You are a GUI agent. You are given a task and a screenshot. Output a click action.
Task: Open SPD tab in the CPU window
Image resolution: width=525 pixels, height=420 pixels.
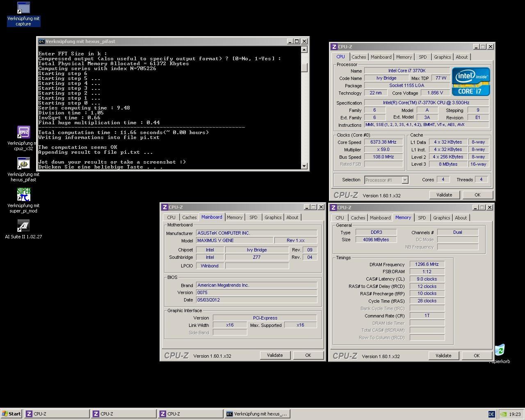click(422, 57)
